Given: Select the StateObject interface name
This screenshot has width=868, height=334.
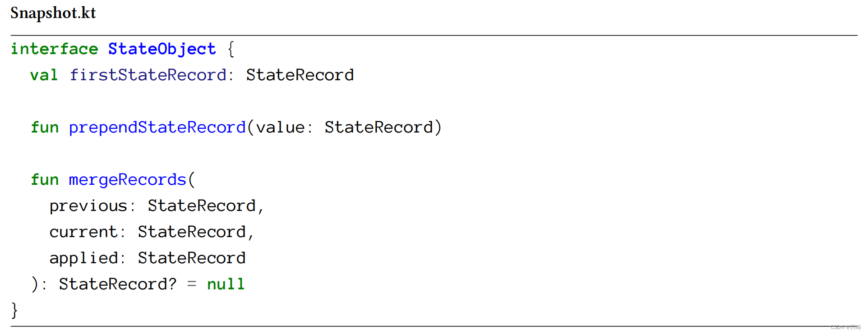Looking at the screenshot, I should pyautogui.click(x=162, y=49).
